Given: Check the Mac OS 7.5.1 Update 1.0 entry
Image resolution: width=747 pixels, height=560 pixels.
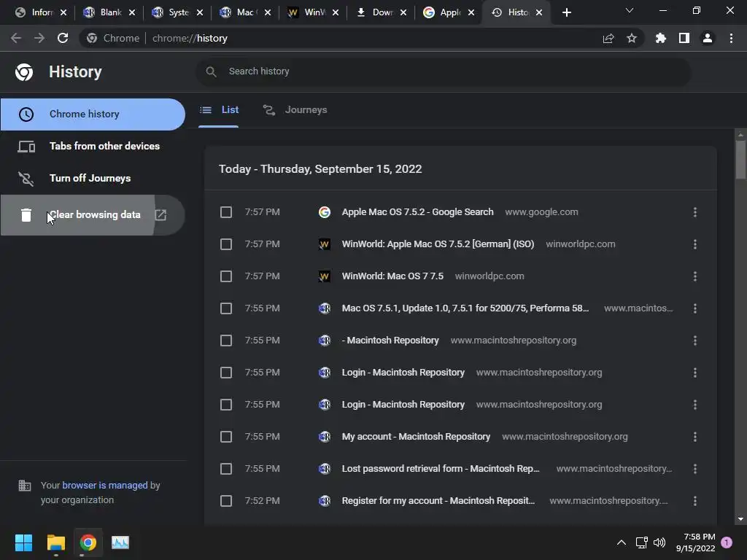Looking at the screenshot, I should [226, 308].
